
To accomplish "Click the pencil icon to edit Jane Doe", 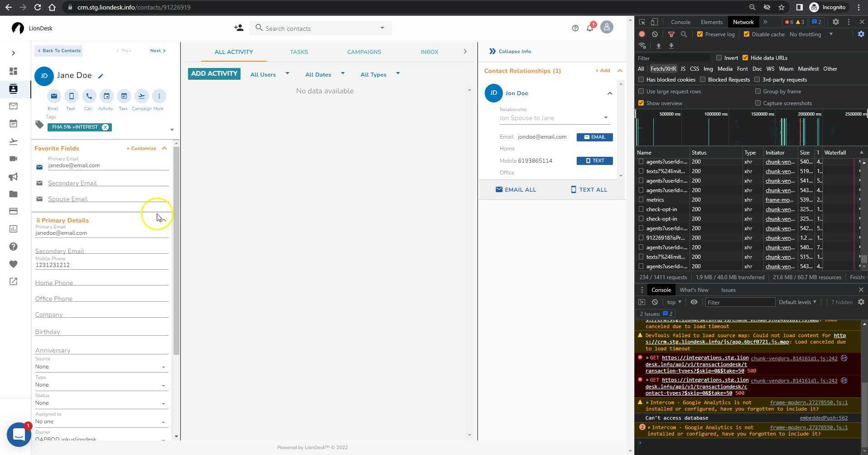I will [x=101, y=76].
